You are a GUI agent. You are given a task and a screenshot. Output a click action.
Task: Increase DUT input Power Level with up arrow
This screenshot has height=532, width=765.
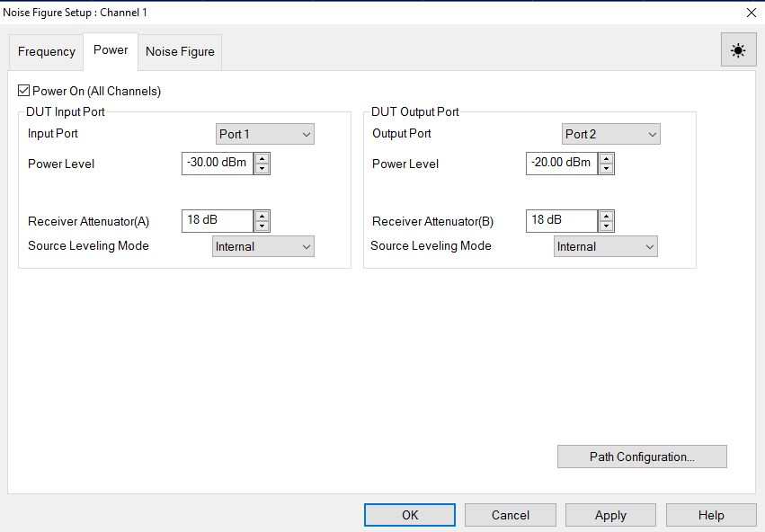pos(262,158)
